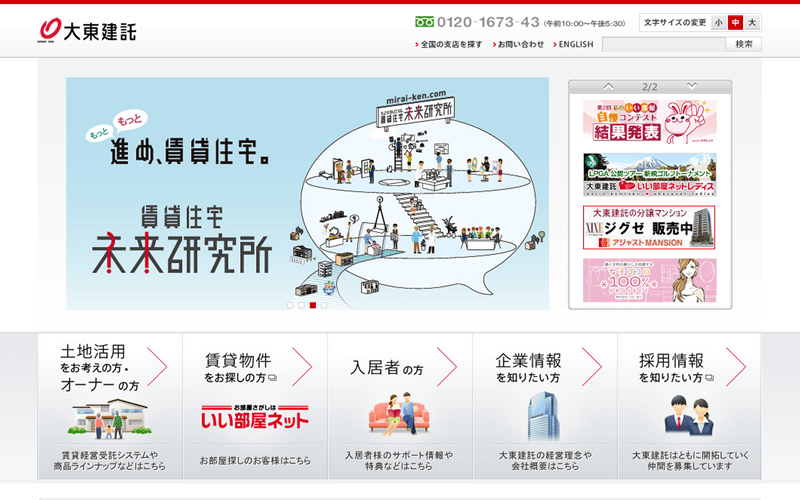Screen dimensions: 800x500
Task: Click 入居者様のサポート情報や特典 text
Action: [x=399, y=461]
